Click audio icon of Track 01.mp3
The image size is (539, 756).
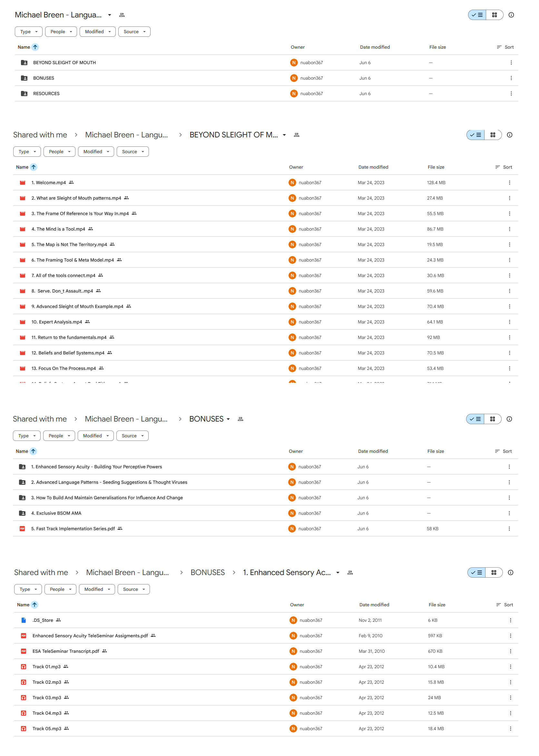click(x=24, y=667)
